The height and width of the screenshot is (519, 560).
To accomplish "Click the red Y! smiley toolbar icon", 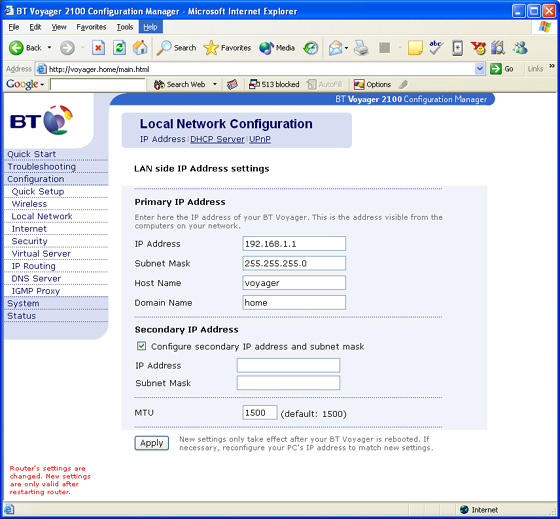I will 478,48.
